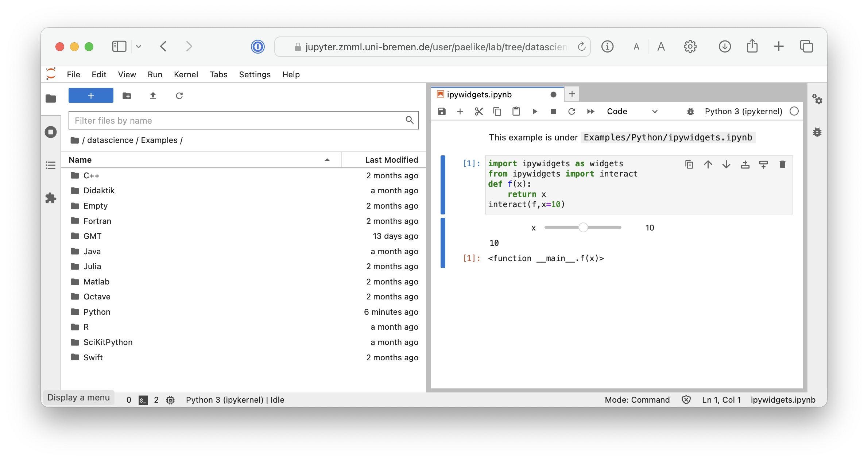Open the Safari sidebar dropdown chevron
The image size is (868, 461).
coord(139,46)
